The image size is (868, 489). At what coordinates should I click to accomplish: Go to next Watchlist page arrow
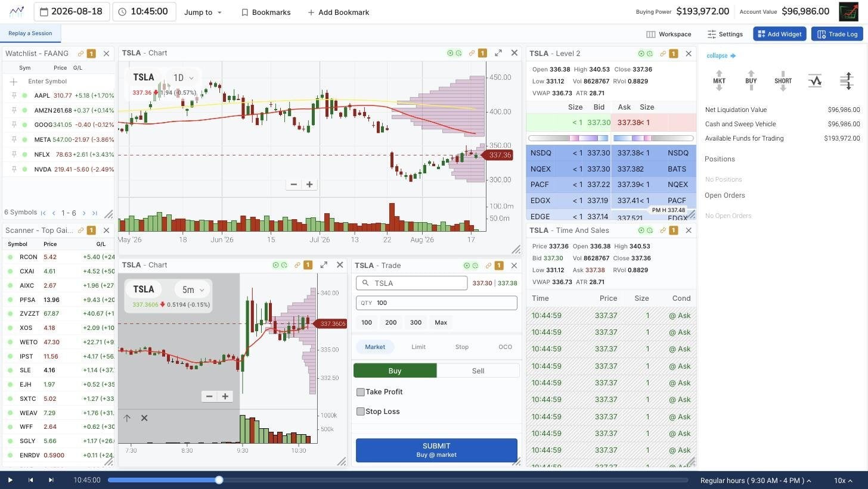84,213
